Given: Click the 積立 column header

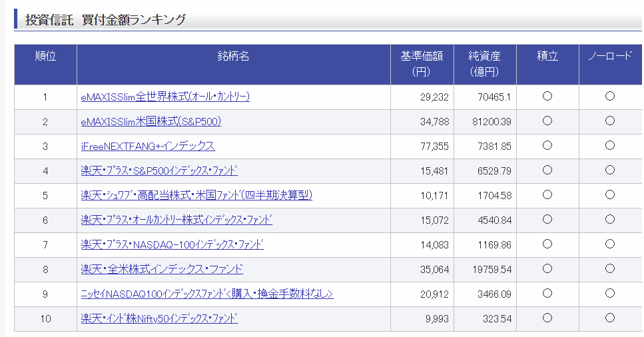Looking at the screenshot, I should tap(547, 57).
